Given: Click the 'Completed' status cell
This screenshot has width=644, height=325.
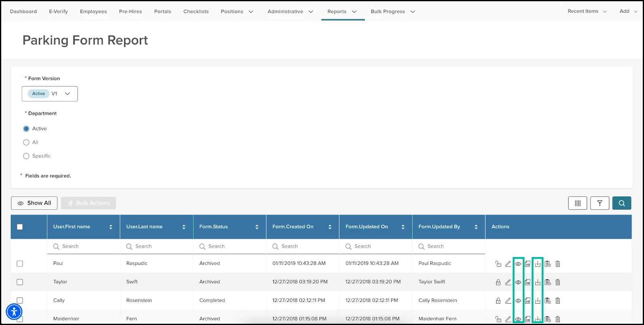Looking at the screenshot, I should (212, 300).
